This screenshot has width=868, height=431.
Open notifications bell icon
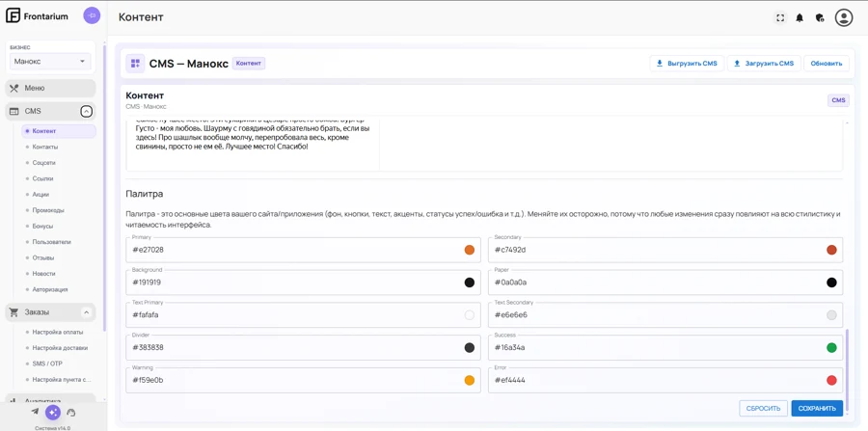pos(800,17)
